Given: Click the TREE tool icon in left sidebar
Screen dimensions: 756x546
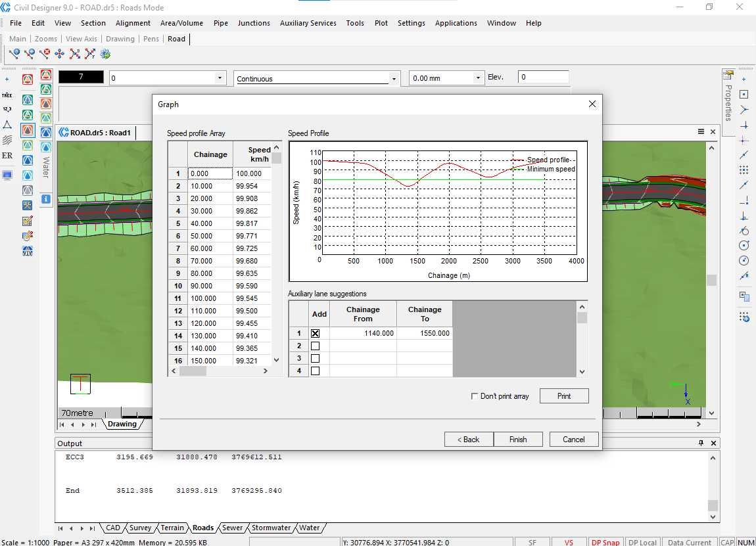Looking at the screenshot, I should click(7, 95).
